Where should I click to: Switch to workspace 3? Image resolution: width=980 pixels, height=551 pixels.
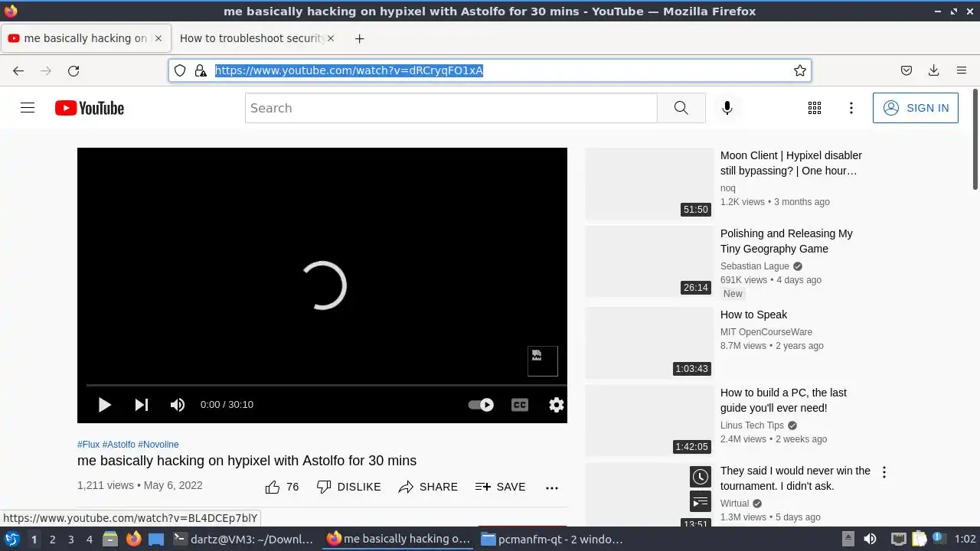[x=70, y=540]
